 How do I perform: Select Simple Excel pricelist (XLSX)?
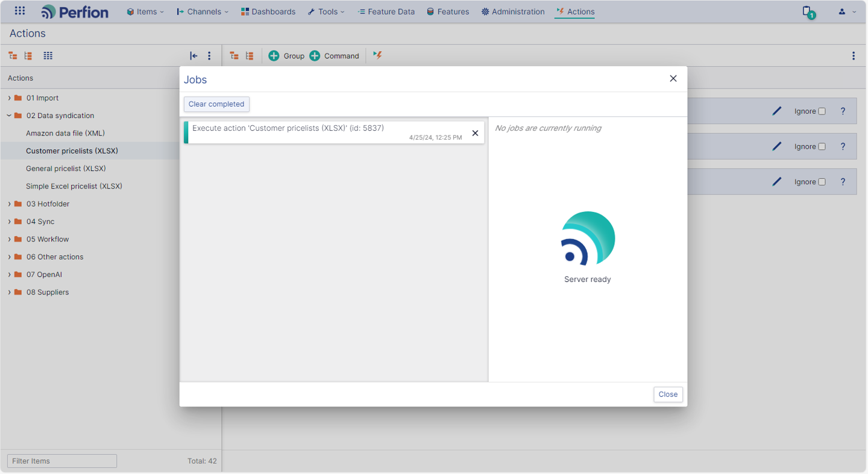tap(74, 186)
